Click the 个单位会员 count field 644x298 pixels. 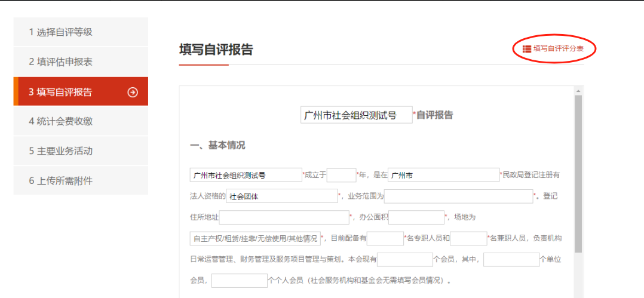pyautogui.click(x=511, y=259)
